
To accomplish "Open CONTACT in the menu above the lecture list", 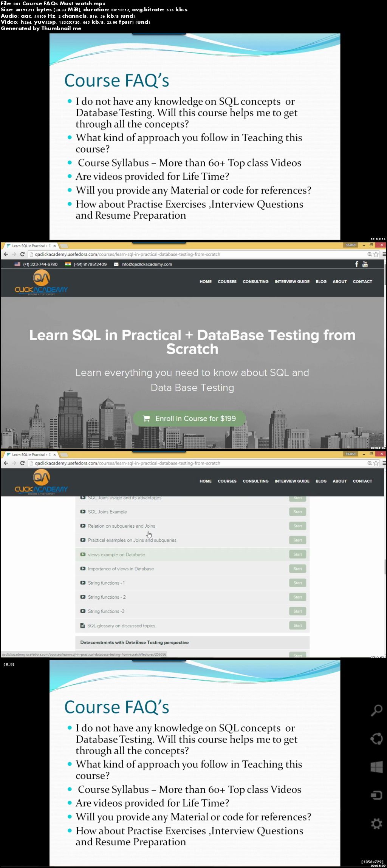I will point(362,481).
